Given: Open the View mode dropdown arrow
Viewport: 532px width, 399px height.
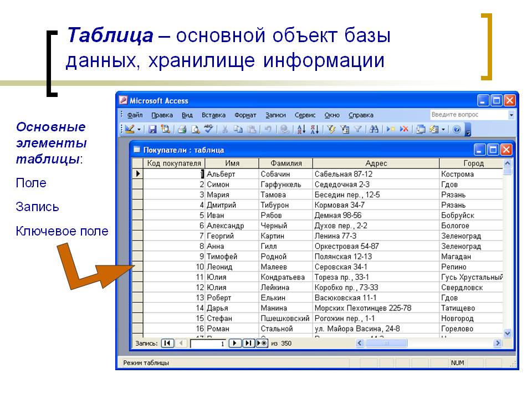Looking at the screenshot, I should (139, 129).
